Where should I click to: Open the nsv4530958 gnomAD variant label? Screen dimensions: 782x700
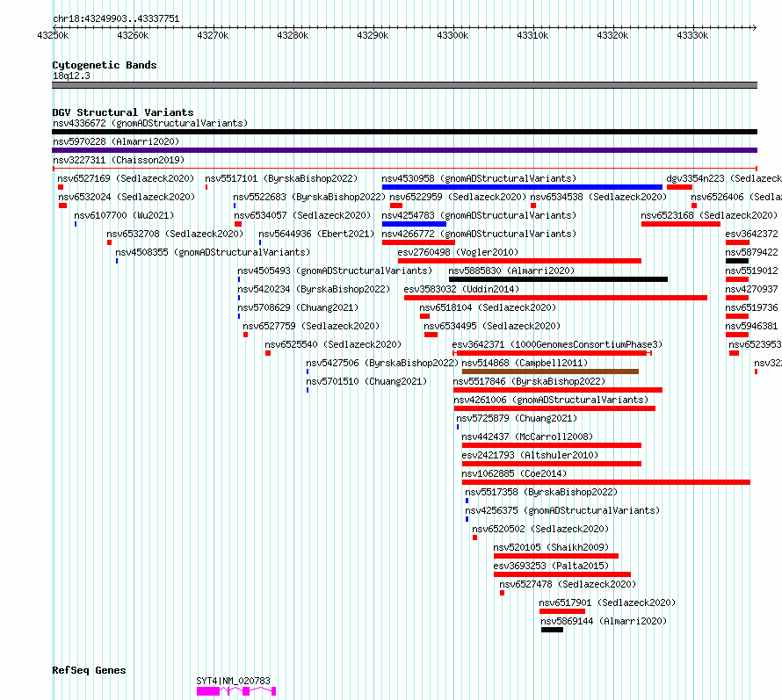[479, 178]
